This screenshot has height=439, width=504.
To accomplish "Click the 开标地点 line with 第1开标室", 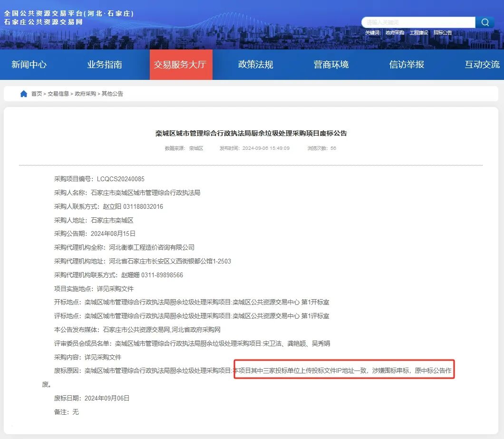I will 192,302.
